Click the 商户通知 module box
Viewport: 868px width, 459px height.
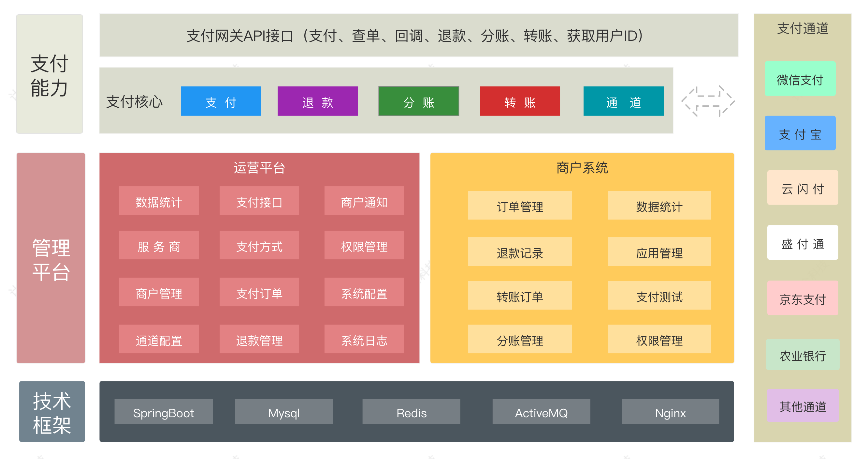(364, 201)
